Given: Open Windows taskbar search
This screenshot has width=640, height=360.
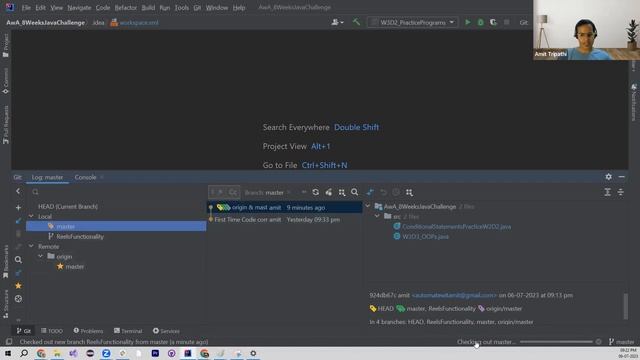Looking at the screenshot, I should click(x=24, y=353).
